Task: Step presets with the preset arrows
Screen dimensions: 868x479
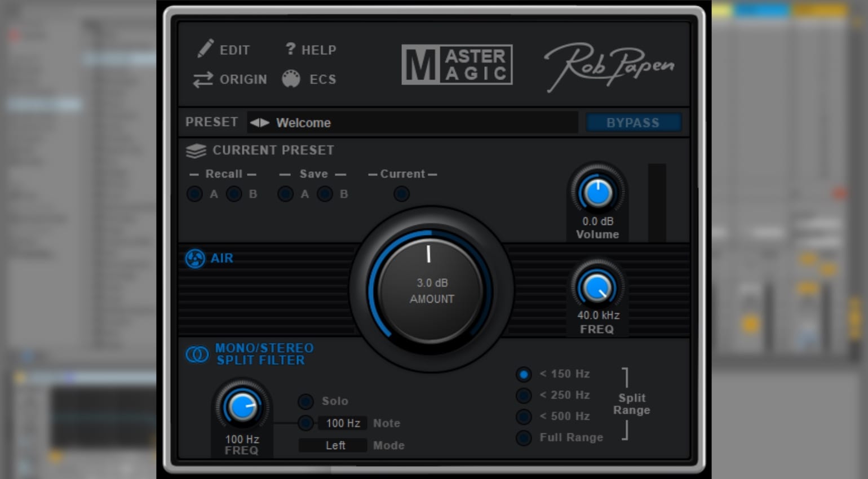Action: [x=260, y=122]
